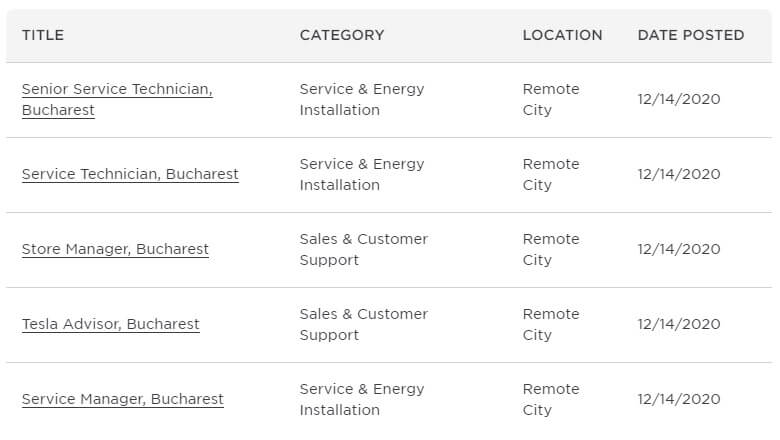Open Store Manager, Bucharest job listing
Viewport: 780px width, 440px height.
[115, 249]
